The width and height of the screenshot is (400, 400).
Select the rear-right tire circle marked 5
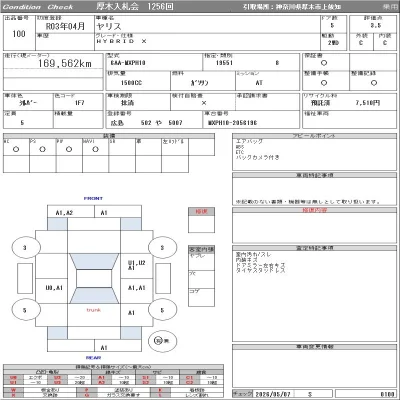coord(162,310)
